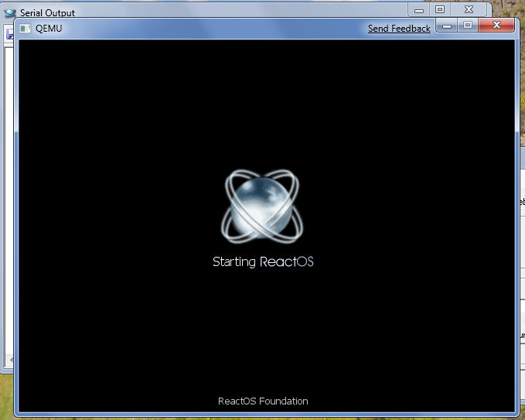Maximize the QEMU window
Screen dimensions: 525x420
pos(468,25)
